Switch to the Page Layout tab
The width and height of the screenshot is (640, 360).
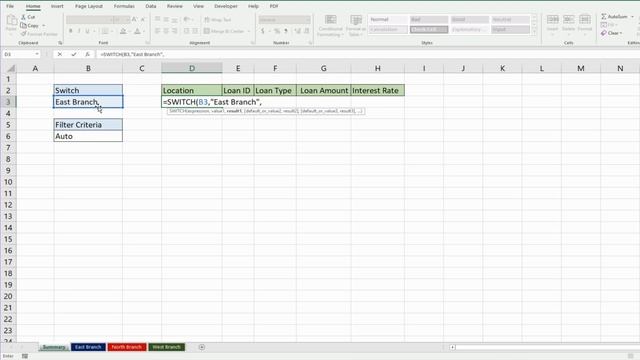point(89,6)
